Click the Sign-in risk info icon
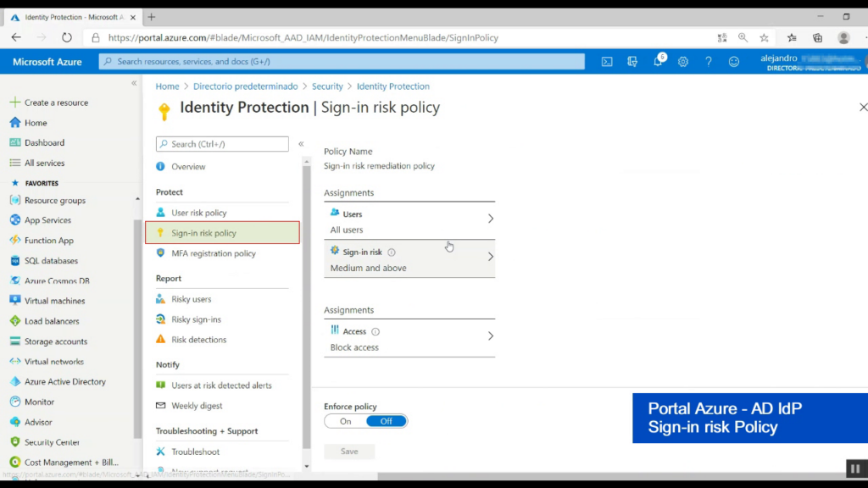The image size is (868, 488). [x=392, y=252]
